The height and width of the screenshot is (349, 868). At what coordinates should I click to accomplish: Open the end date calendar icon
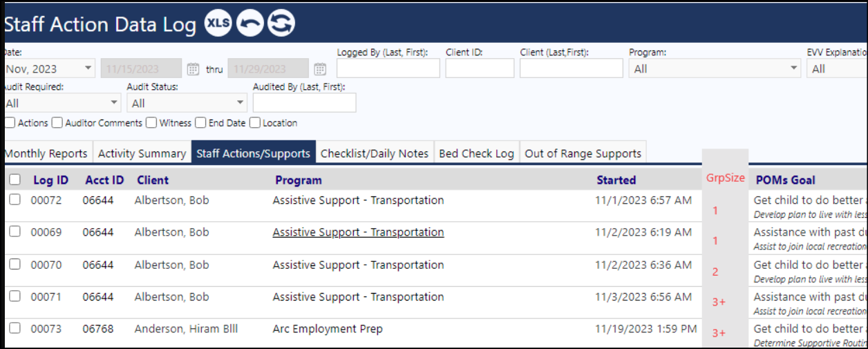(320, 69)
